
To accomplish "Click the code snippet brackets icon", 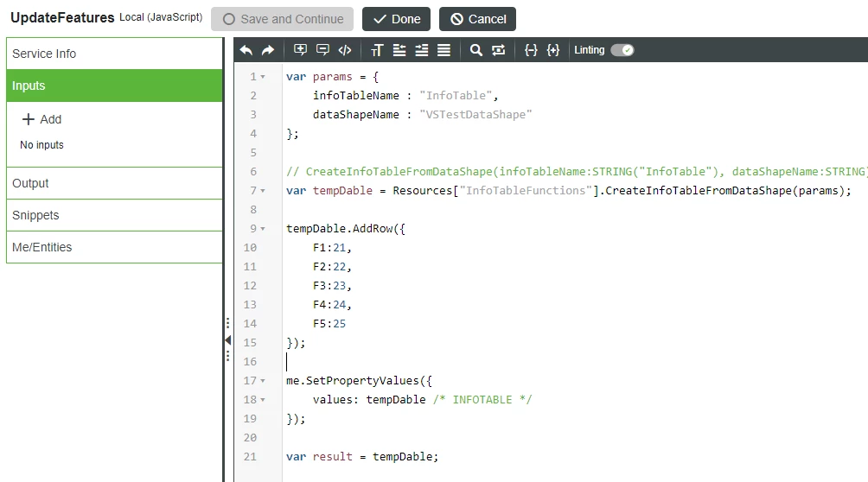I will coord(345,50).
